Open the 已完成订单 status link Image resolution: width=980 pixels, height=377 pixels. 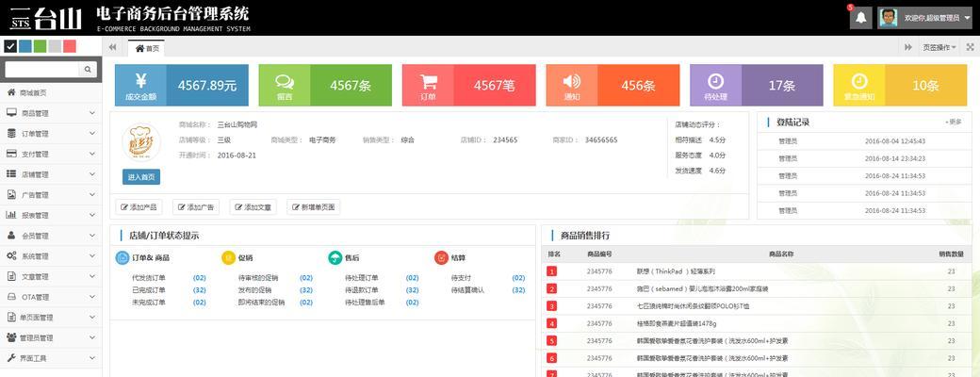pyautogui.click(x=149, y=290)
